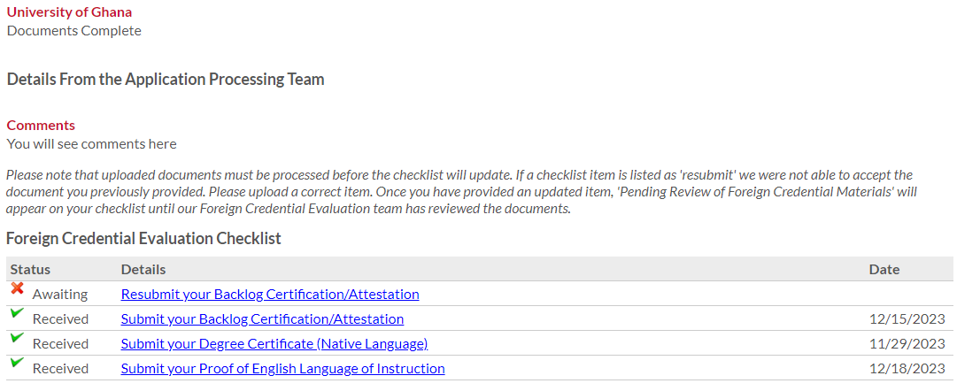The image size is (980, 391).
Task: Click green checkmark on Degree Certificate row
Action: point(17,338)
